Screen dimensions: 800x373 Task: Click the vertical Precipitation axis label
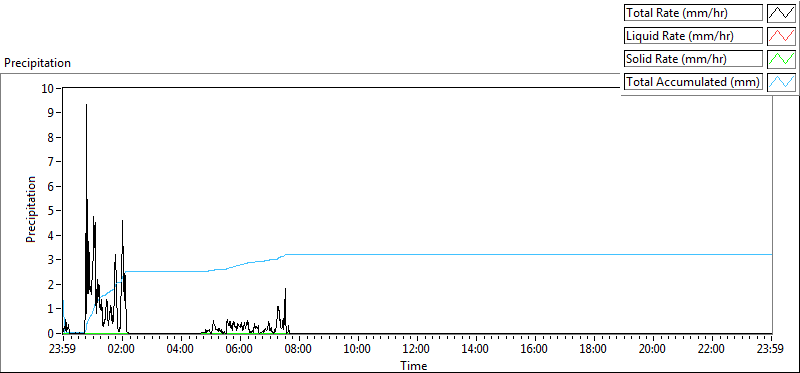pyautogui.click(x=31, y=209)
